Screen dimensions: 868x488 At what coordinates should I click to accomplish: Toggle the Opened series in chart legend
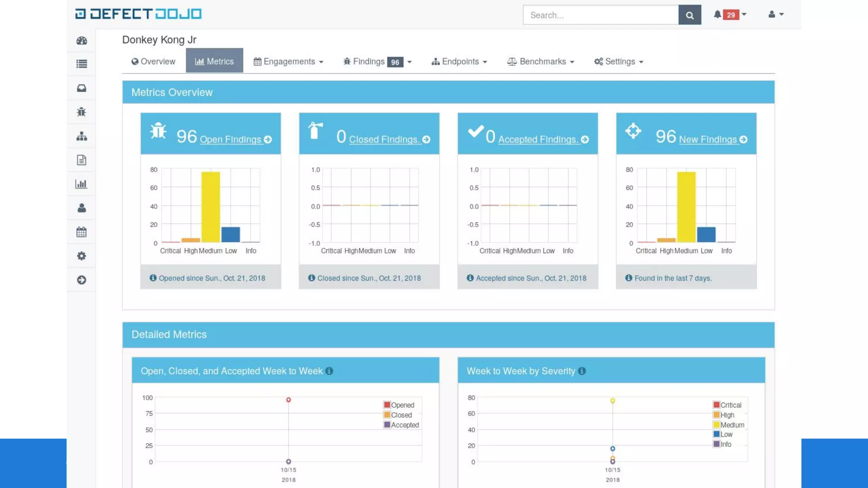[x=402, y=405]
